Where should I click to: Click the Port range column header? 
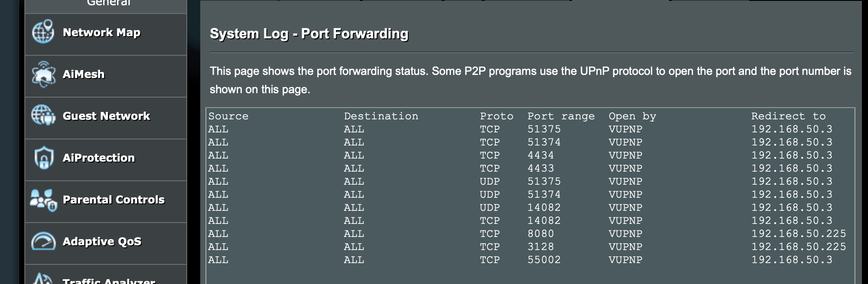(561, 115)
